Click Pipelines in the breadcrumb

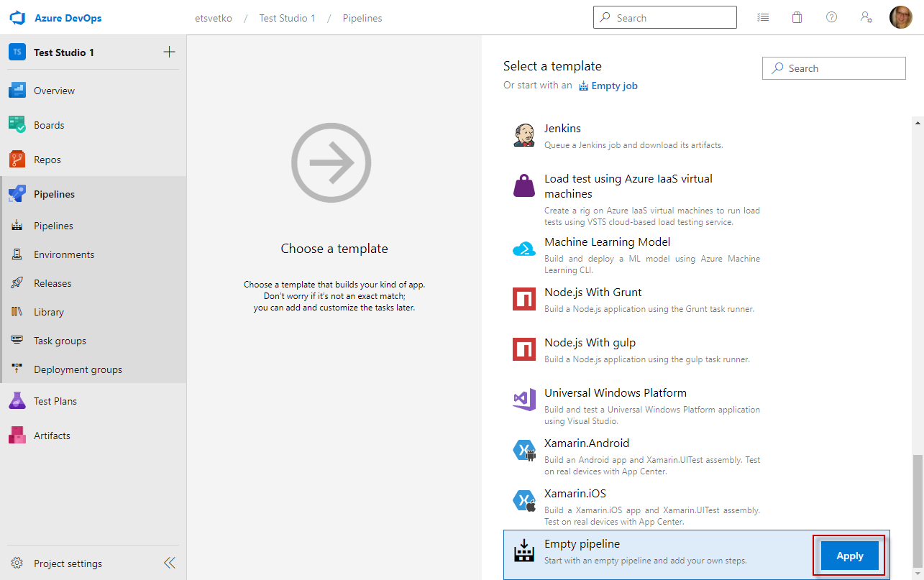pos(362,18)
